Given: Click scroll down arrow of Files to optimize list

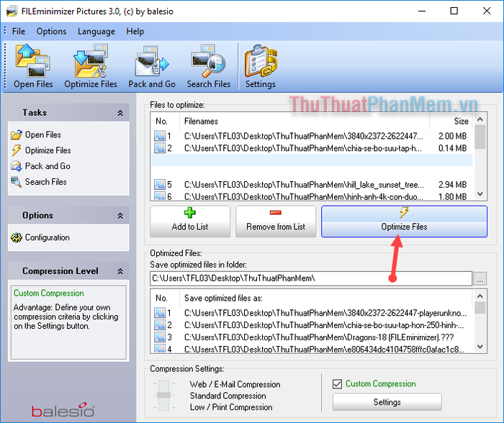Looking at the screenshot, I should point(480,194).
